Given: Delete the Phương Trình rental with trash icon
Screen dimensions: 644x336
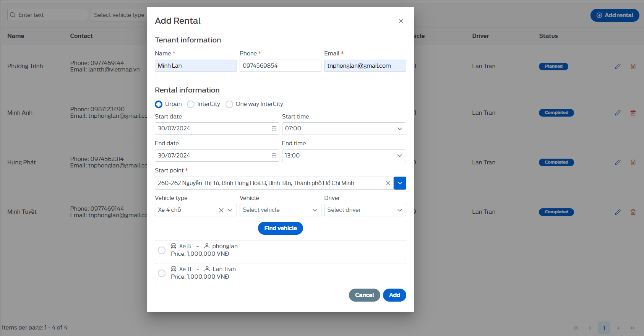Looking at the screenshot, I should tap(633, 67).
